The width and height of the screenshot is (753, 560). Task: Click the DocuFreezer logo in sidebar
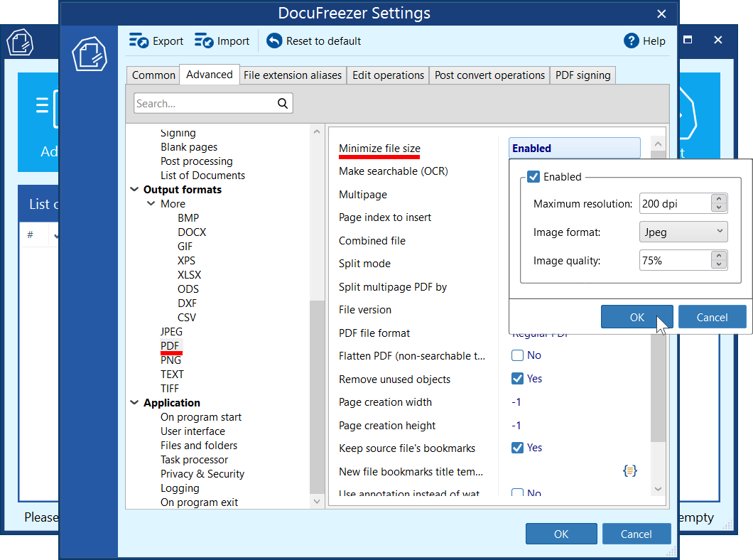(x=90, y=54)
